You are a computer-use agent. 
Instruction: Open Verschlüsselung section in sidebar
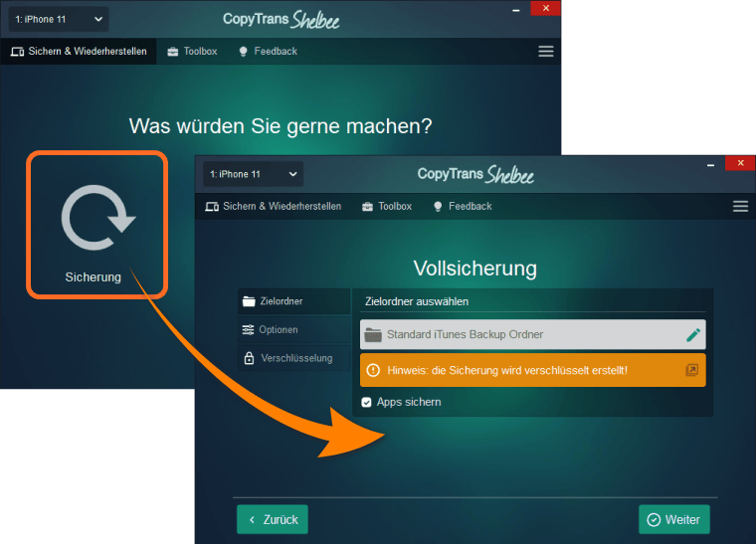coord(294,358)
